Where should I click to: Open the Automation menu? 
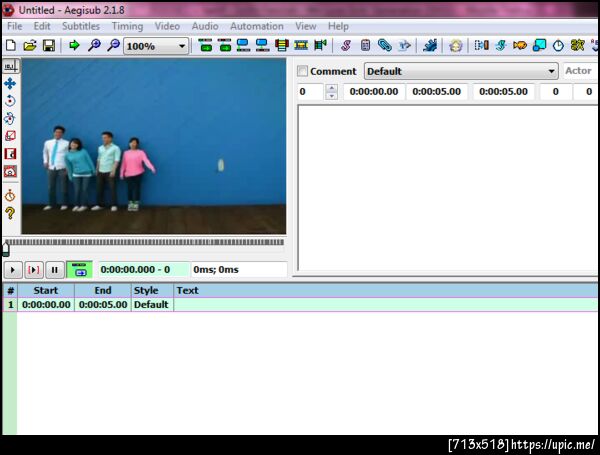pos(257,26)
